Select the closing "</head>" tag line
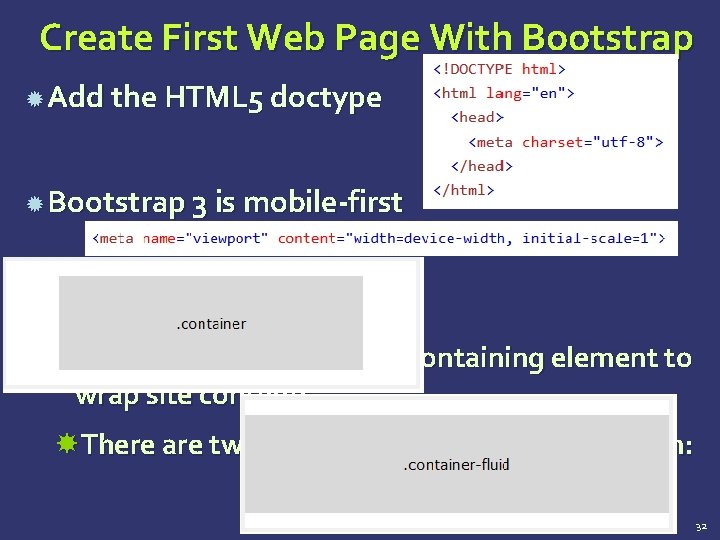Screen dimensions: 720x540 point(482,166)
